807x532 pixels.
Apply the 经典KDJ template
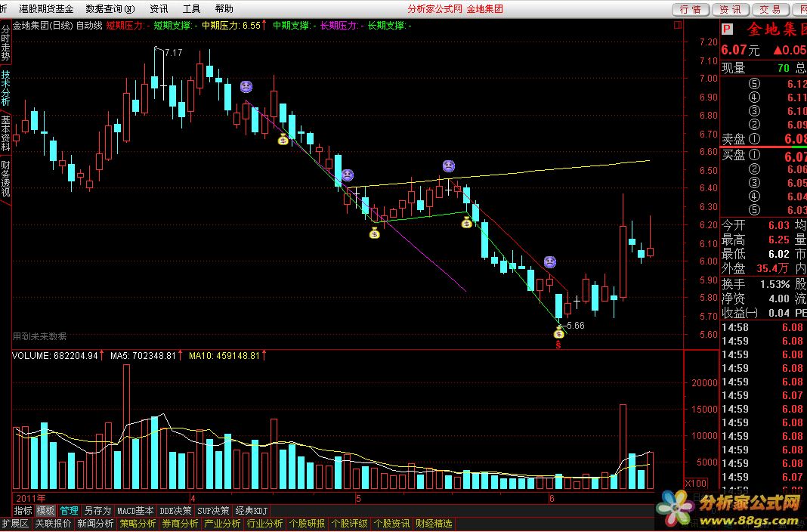point(251,510)
